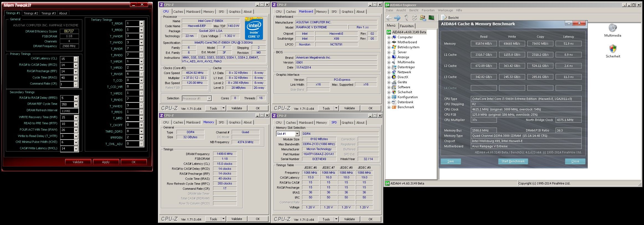Click Validate in CPU-Z Memory window
The height and width of the screenshot is (225, 644).
click(x=237, y=219)
